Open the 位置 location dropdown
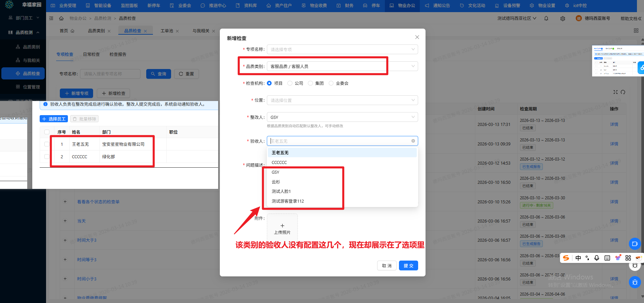 pyautogui.click(x=342, y=100)
